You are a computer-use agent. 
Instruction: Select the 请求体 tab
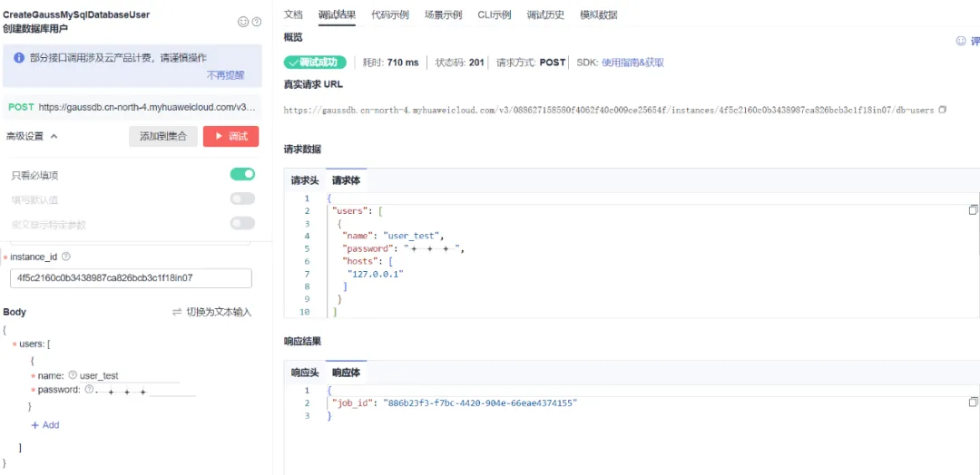pos(346,180)
